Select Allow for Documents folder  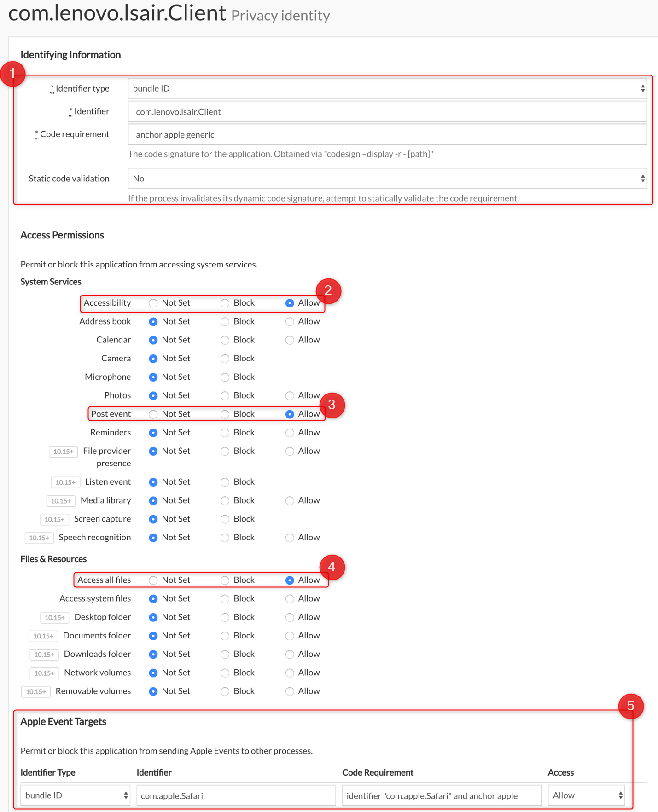[x=290, y=636]
